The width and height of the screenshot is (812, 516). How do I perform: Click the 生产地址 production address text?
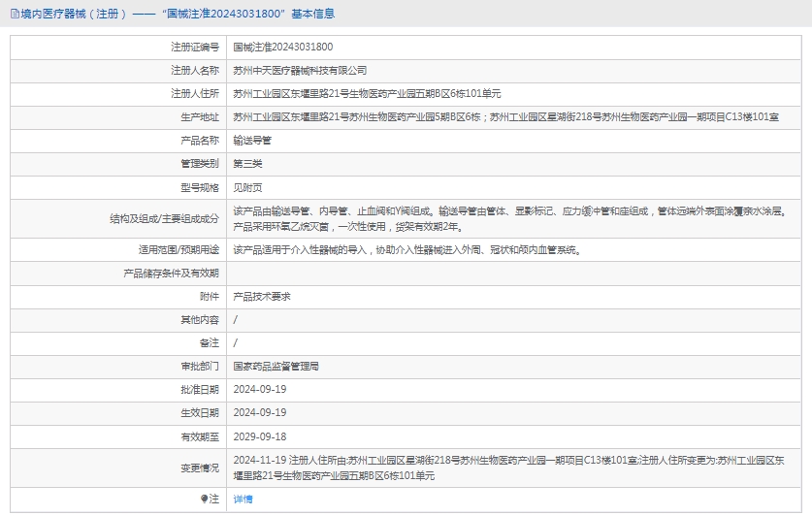coord(505,116)
